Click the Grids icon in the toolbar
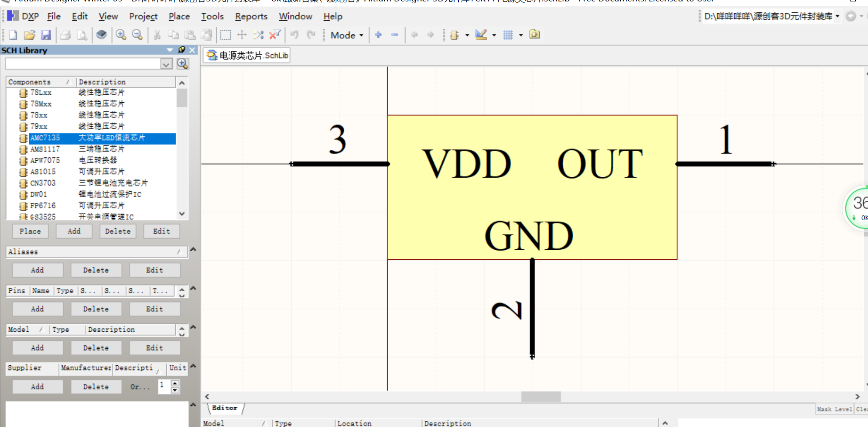868x427 pixels. click(x=508, y=35)
